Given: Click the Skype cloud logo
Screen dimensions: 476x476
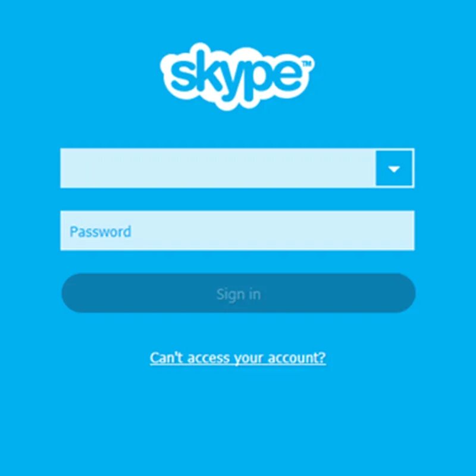Looking at the screenshot, I should (x=237, y=77).
